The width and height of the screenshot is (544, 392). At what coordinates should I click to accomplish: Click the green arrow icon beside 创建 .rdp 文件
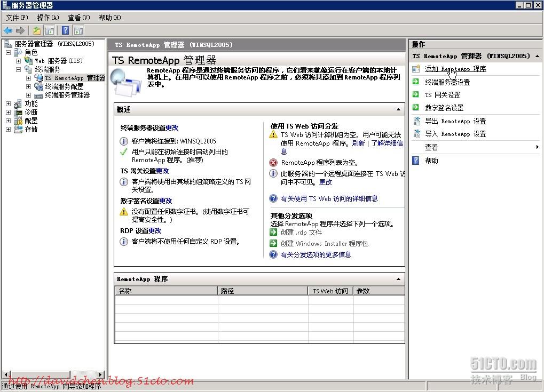[273, 232]
